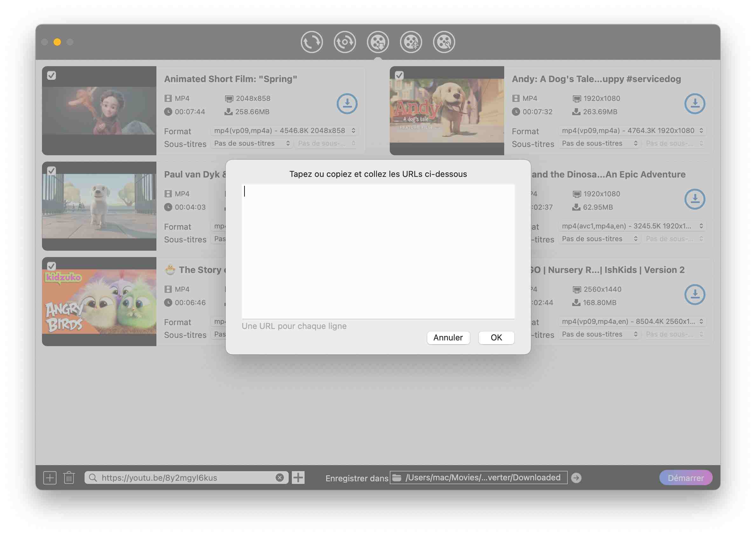756x537 pixels.
Task: Click the plus button beside URL field
Action: pos(298,478)
